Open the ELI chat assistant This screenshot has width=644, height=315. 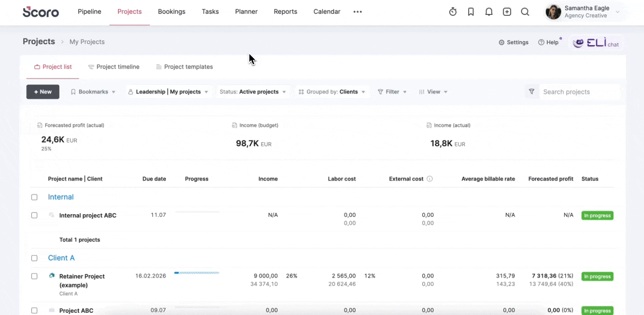tap(596, 42)
